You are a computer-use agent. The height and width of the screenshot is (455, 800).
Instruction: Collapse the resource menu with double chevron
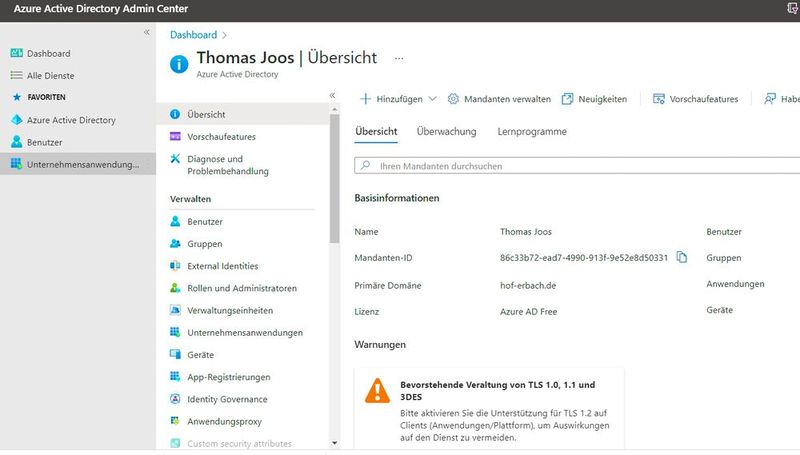point(332,95)
